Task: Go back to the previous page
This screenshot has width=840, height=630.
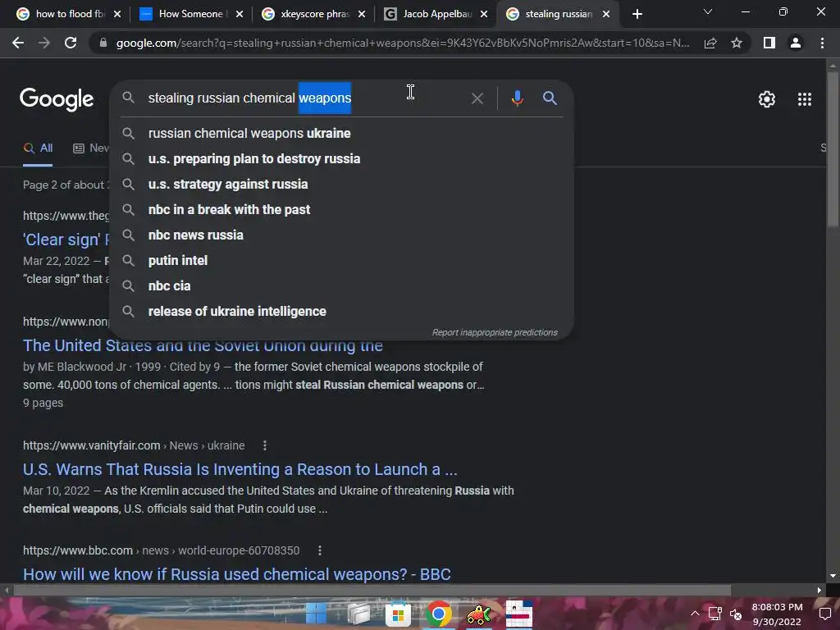Action: tap(18, 43)
